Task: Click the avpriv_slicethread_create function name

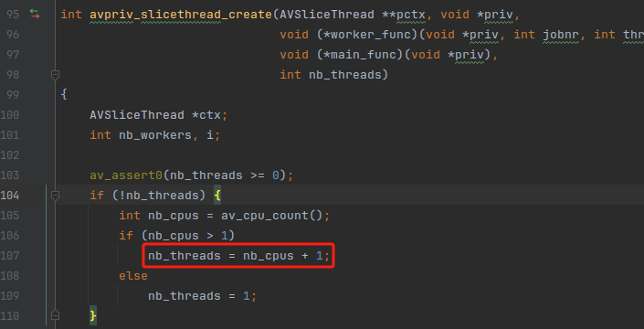Action: click(181, 16)
